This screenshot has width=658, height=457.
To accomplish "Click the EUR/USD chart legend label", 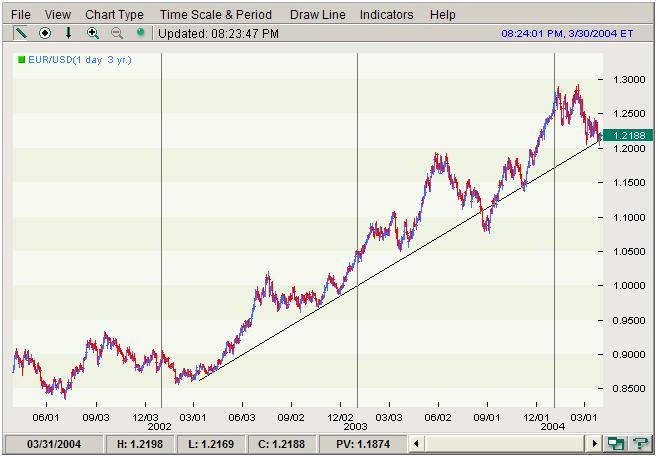I will point(75,60).
